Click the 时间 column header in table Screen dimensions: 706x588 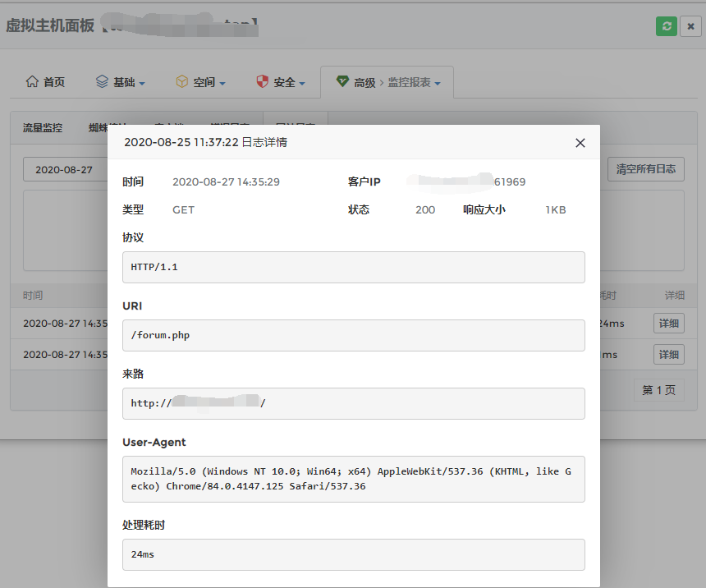tap(33, 295)
